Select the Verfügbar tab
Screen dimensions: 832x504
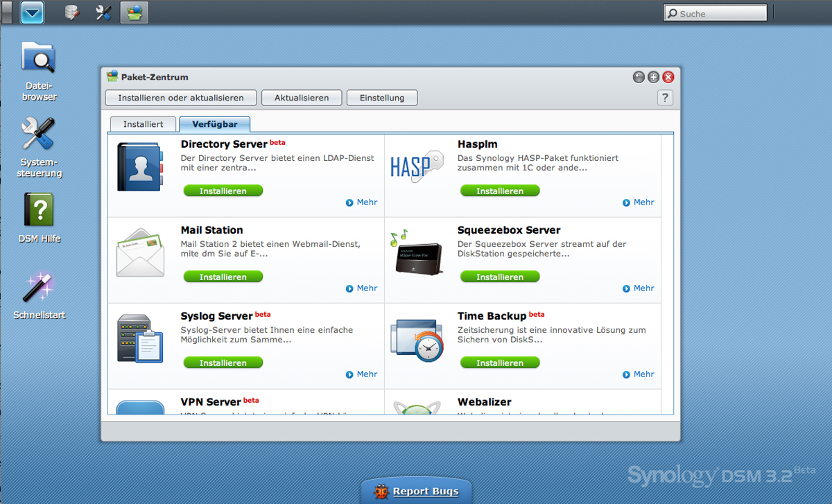[x=215, y=124]
